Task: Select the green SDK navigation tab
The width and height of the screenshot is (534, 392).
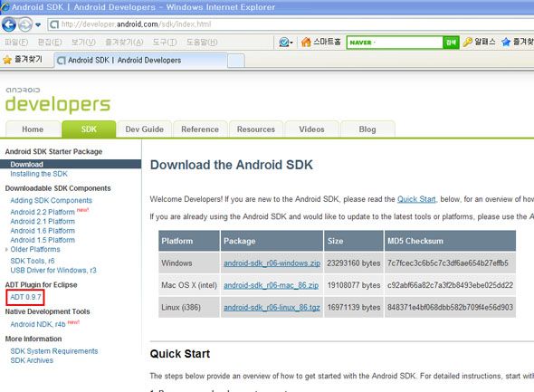Action: pyautogui.click(x=89, y=129)
